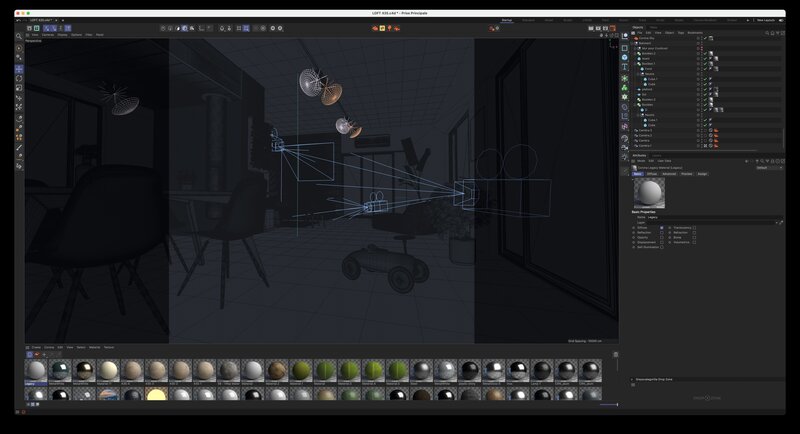The width and height of the screenshot is (800, 434).
Task: Click the New Layouts button
Action: 766,19
